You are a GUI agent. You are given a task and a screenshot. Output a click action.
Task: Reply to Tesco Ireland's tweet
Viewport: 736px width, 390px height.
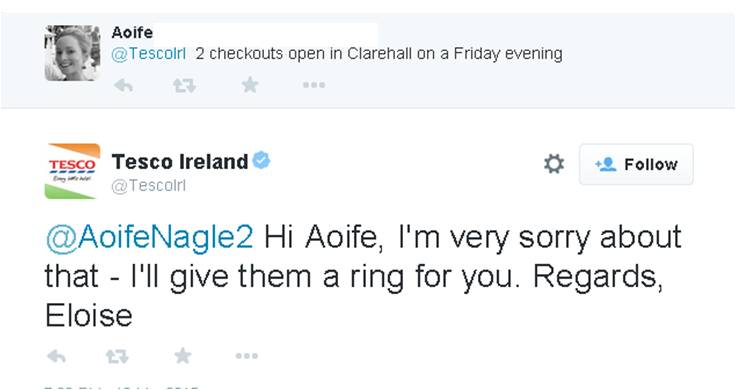tap(56, 356)
